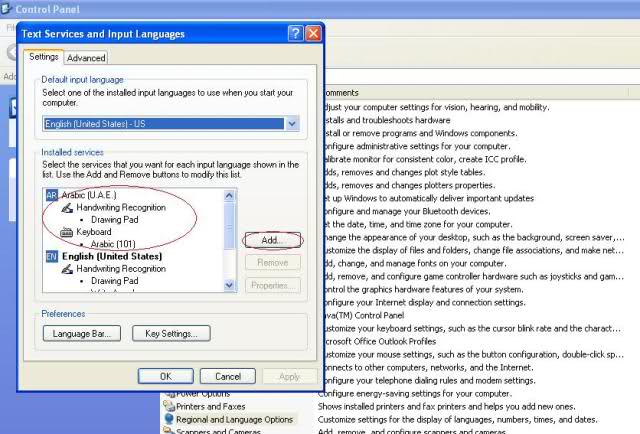Open Key Settings... preferences
The height and width of the screenshot is (434, 640).
pyautogui.click(x=171, y=334)
